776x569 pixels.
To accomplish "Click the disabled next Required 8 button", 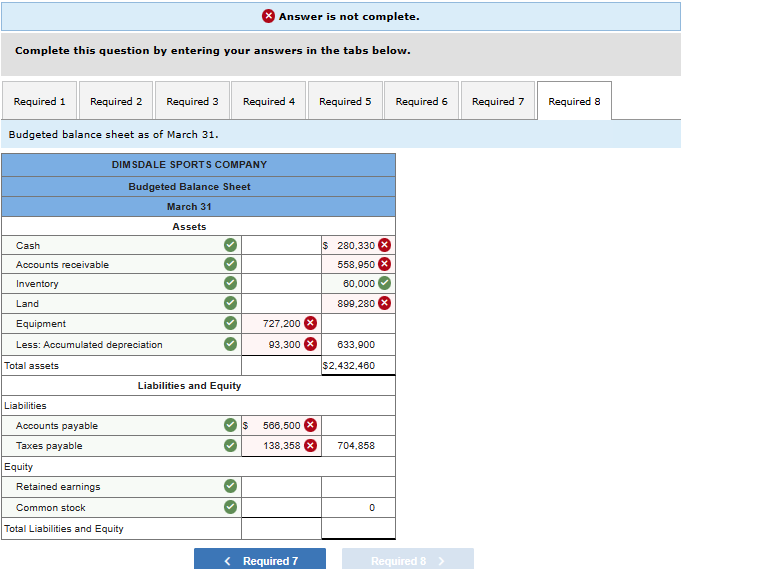I will [x=408, y=561].
